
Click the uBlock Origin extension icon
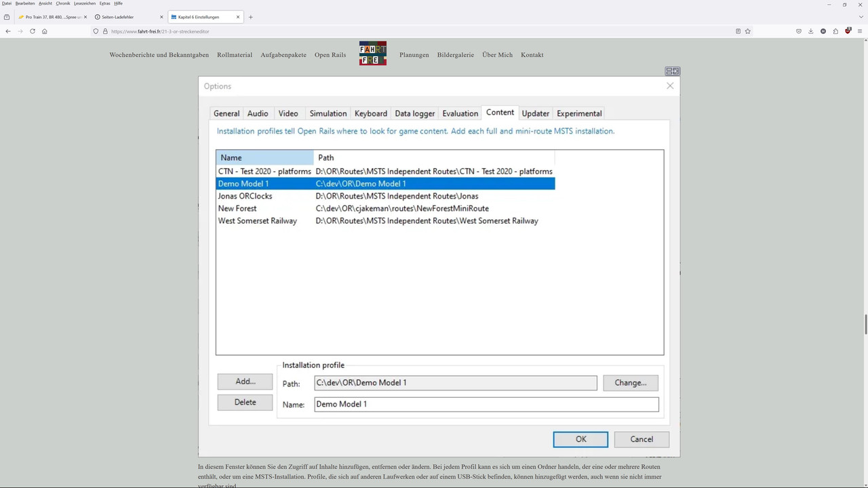tap(848, 31)
